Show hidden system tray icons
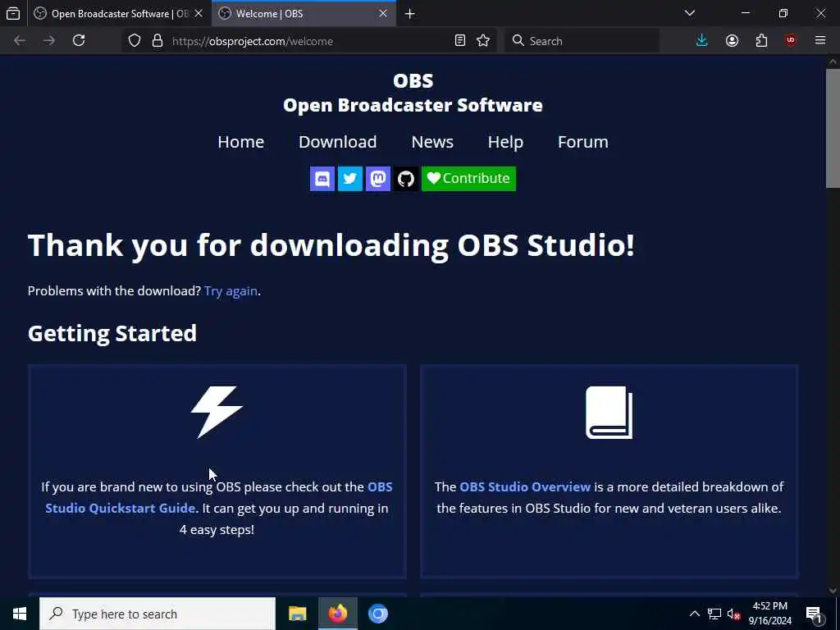Image resolution: width=840 pixels, height=630 pixels. [x=694, y=614]
